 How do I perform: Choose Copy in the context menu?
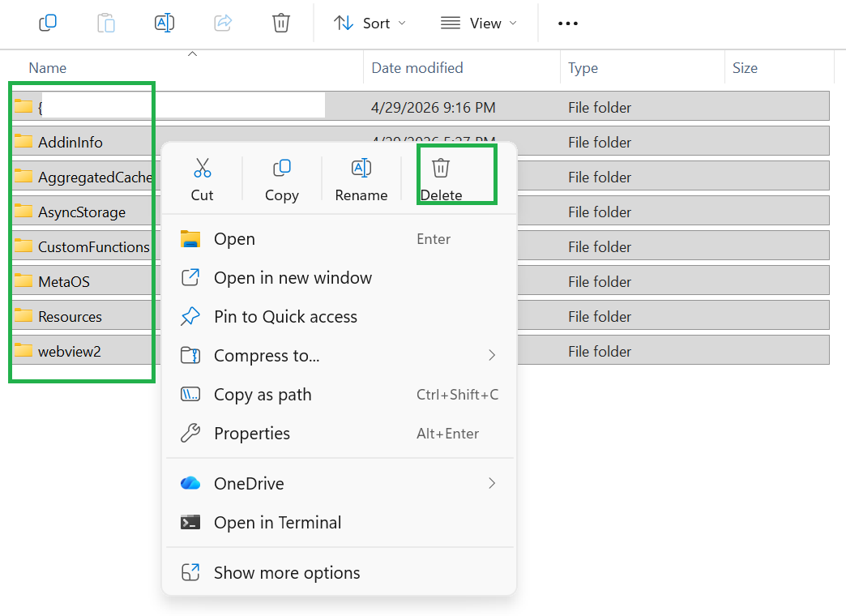(282, 180)
